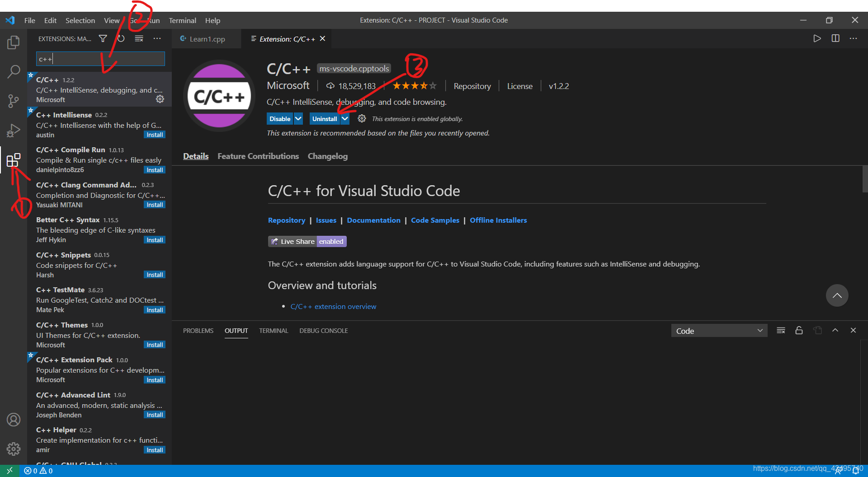This screenshot has height=477, width=868.
Task: Open the Issues link
Action: coord(326,220)
